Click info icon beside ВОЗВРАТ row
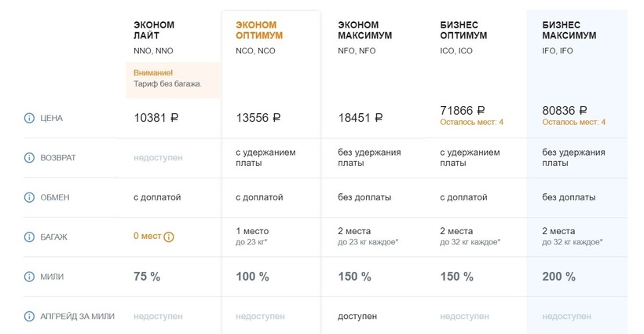Image resolution: width=644 pixels, height=334 pixels. click(30, 158)
